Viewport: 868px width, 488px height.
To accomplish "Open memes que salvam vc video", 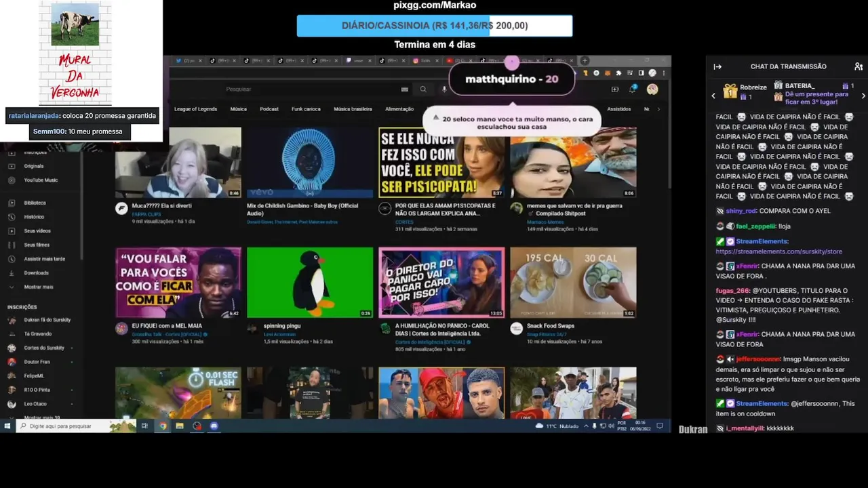I will (573, 163).
